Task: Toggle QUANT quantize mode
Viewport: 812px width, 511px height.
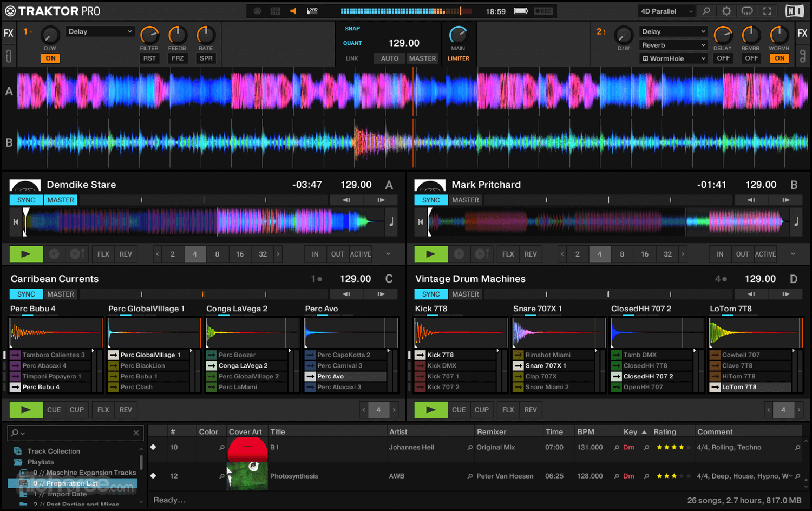Action: [x=352, y=43]
